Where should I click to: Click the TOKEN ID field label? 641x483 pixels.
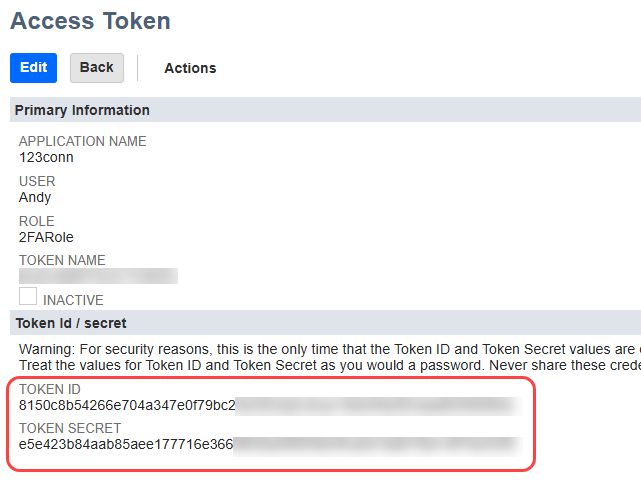pyautogui.click(x=50, y=389)
